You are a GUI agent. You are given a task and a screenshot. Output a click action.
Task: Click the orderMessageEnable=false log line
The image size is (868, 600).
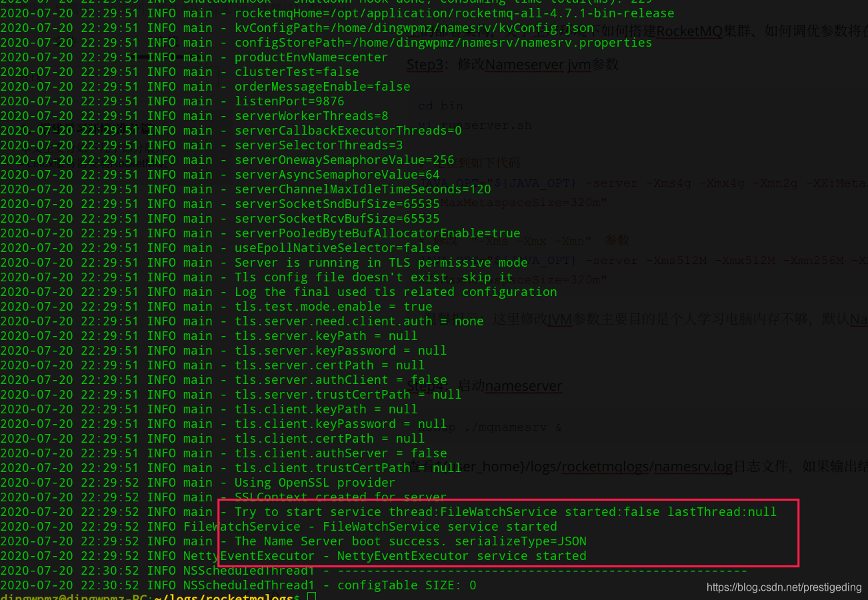click(x=322, y=87)
